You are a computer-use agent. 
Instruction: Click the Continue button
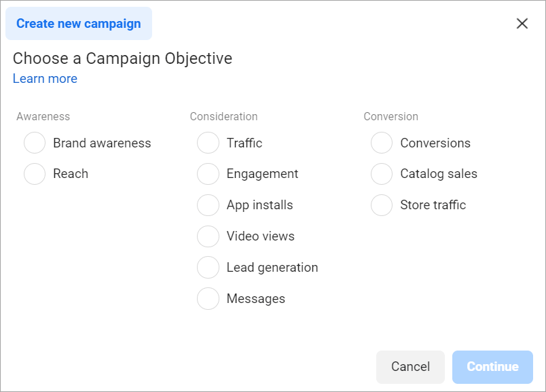tap(492, 367)
